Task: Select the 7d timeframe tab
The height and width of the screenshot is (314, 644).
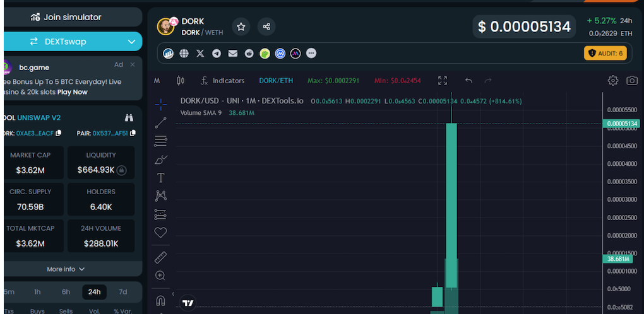Action: tap(123, 292)
